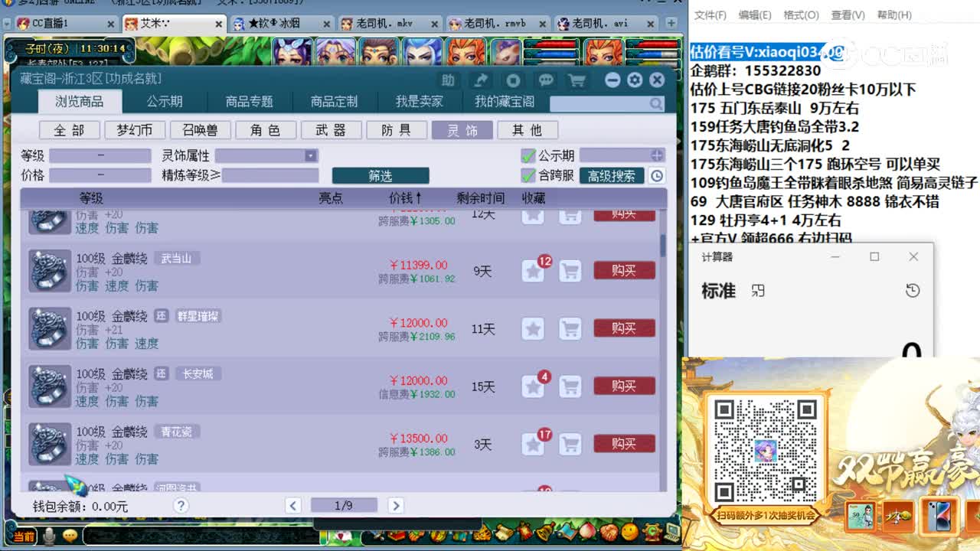This screenshot has height=551, width=980.
Task: Click the round record icon in header
Action: (514, 80)
